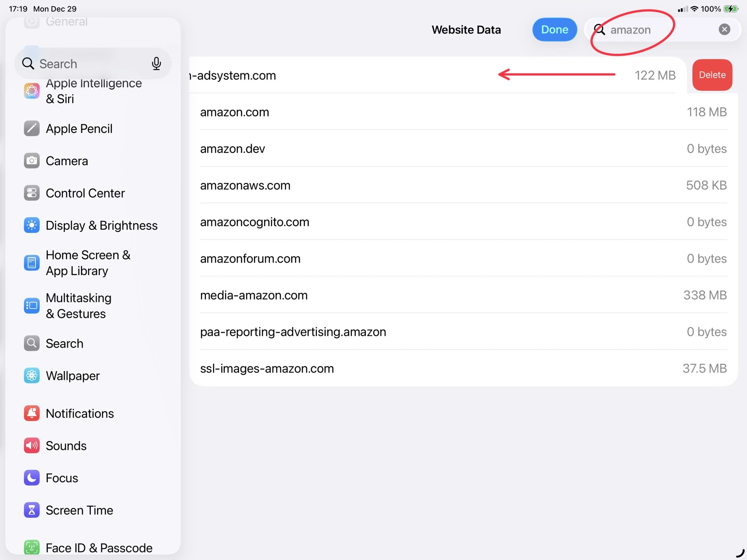Open Multitasking & Gestures menu item
This screenshot has height=560, width=747.
click(79, 306)
